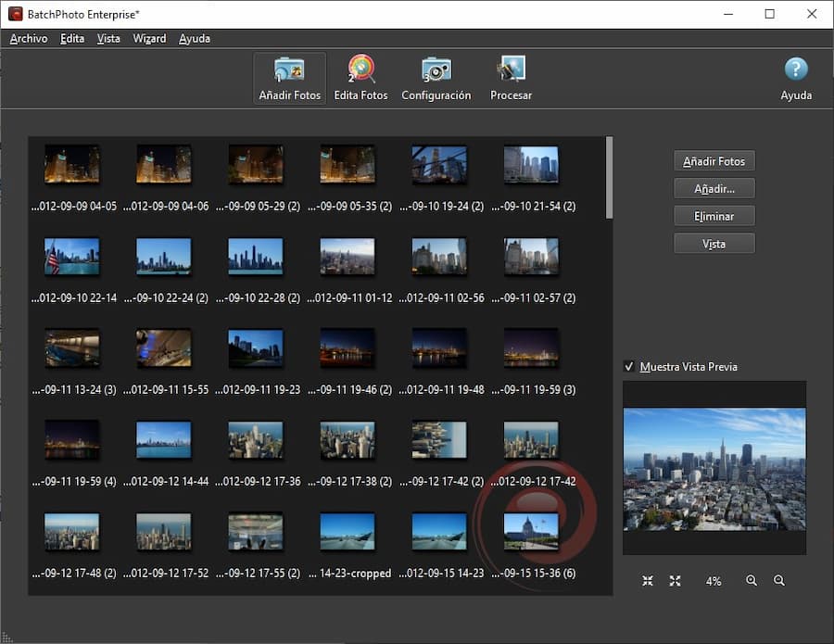This screenshot has width=834, height=644.
Task: Click file name ...-09-12 17-48 (2)
Action: click(x=74, y=574)
